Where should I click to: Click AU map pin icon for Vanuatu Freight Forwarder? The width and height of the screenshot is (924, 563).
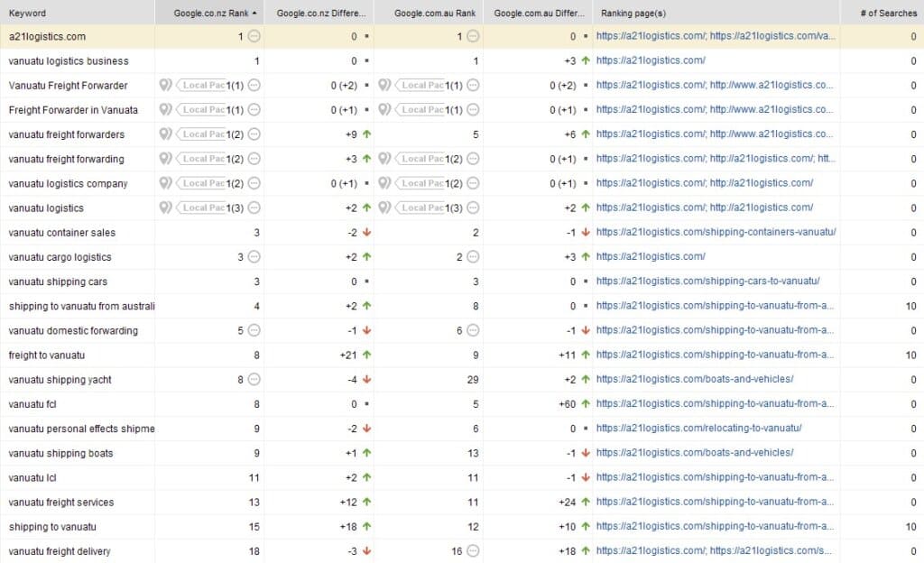[384, 86]
